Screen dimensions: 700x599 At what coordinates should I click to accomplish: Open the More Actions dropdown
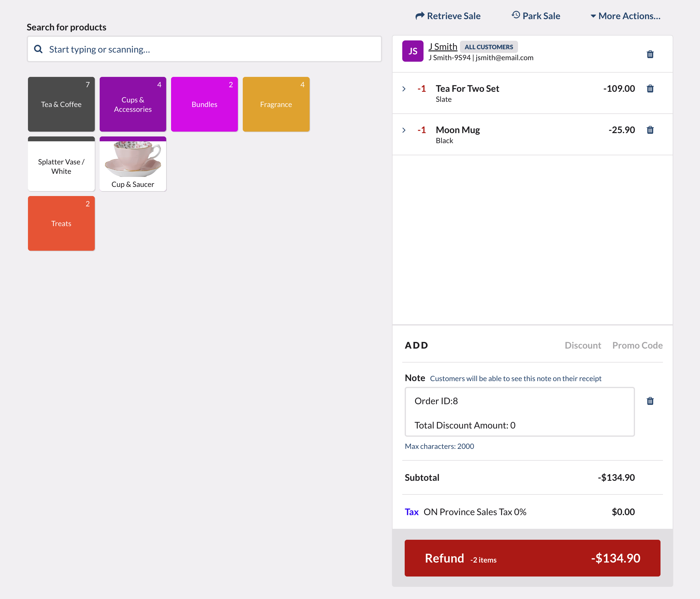point(625,16)
